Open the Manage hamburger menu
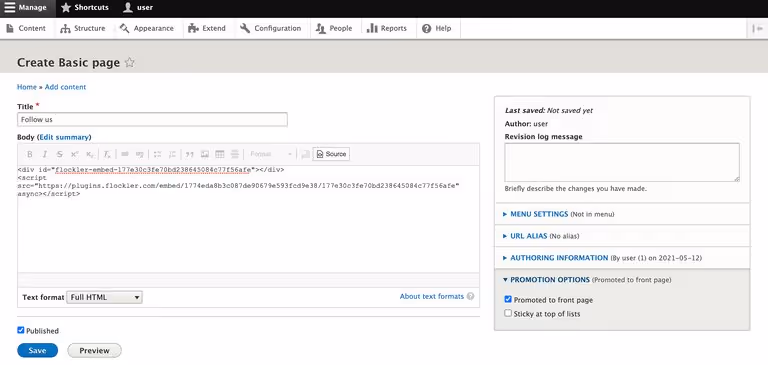This screenshot has height=365, width=768. pyautogui.click(x=25, y=7)
